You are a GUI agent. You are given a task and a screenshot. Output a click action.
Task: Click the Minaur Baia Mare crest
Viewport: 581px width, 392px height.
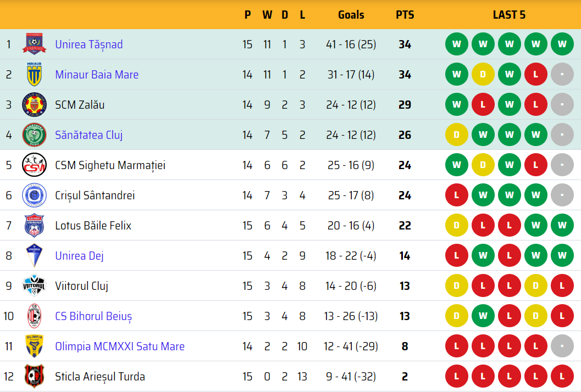coord(34,75)
